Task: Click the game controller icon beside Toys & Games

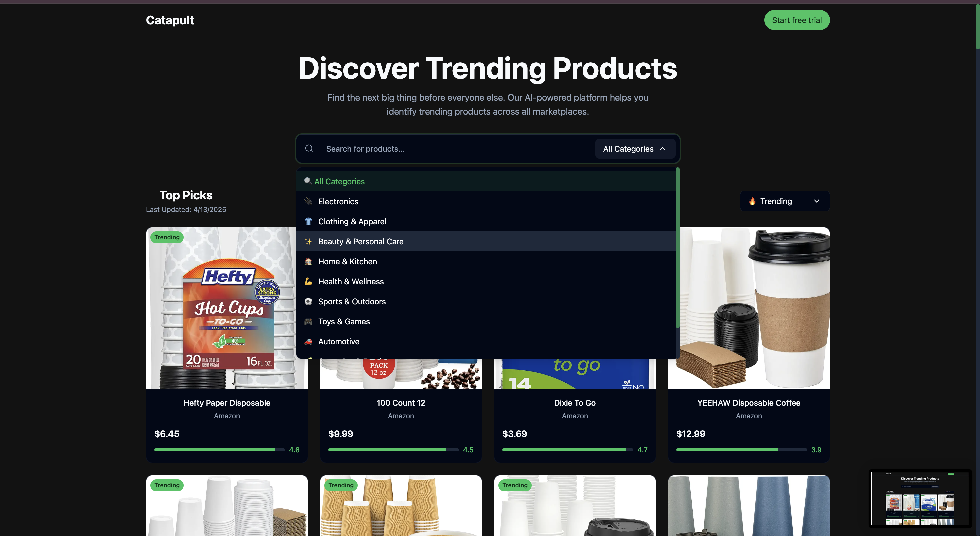Action: tap(308, 321)
